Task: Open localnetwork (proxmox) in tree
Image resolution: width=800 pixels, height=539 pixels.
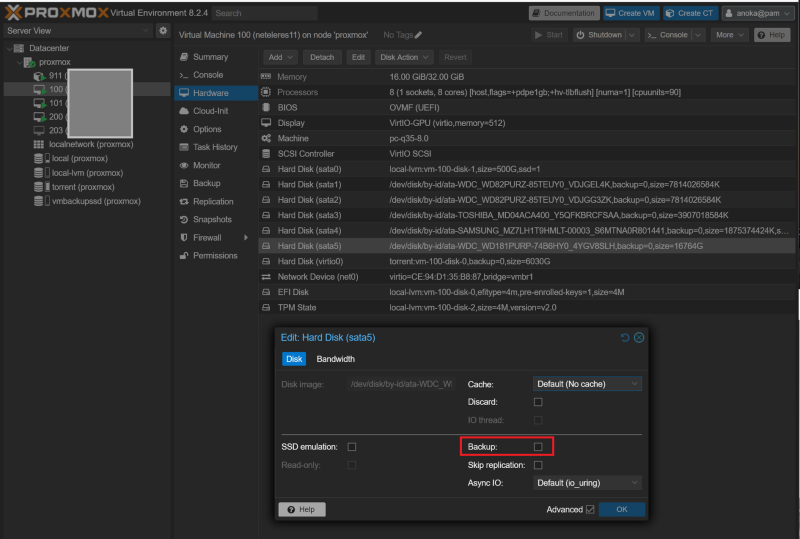Action: click(91, 144)
